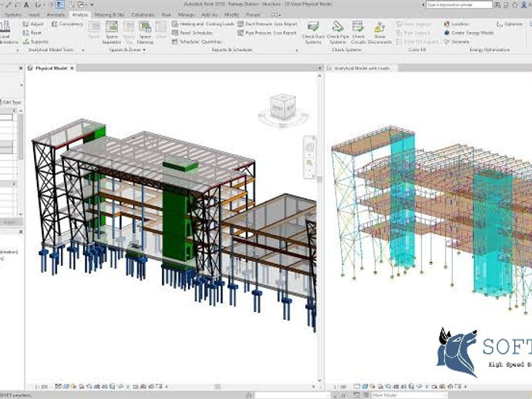Click the Physical Model horizontal scrollbar thumb
532x399 pixels.
tap(217, 387)
